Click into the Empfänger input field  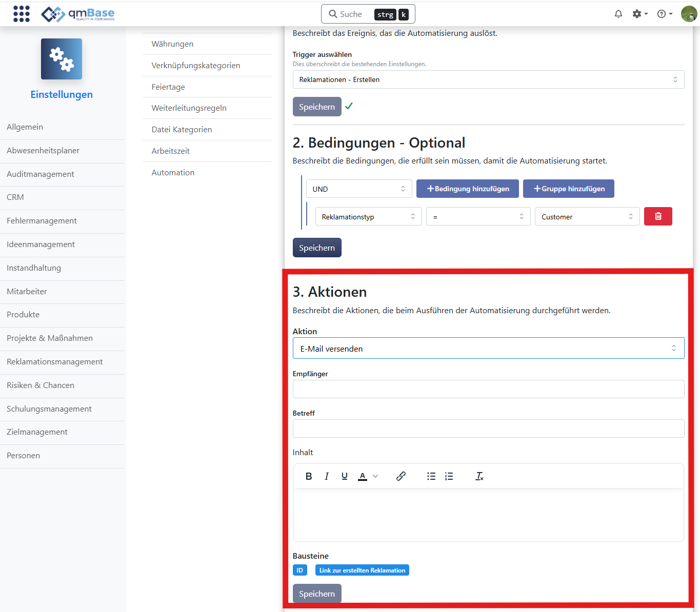coord(488,389)
